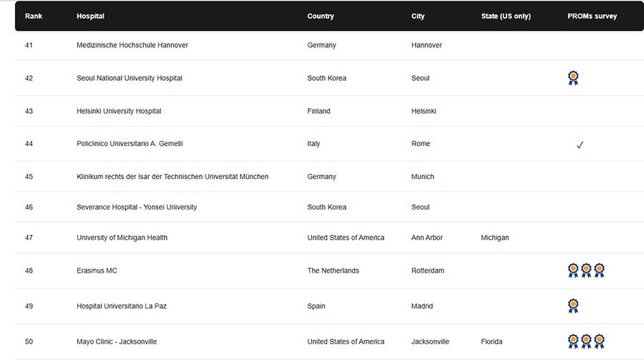
Task: Click the middle ribbon badge for Erasmus MC
Action: point(586,271)
